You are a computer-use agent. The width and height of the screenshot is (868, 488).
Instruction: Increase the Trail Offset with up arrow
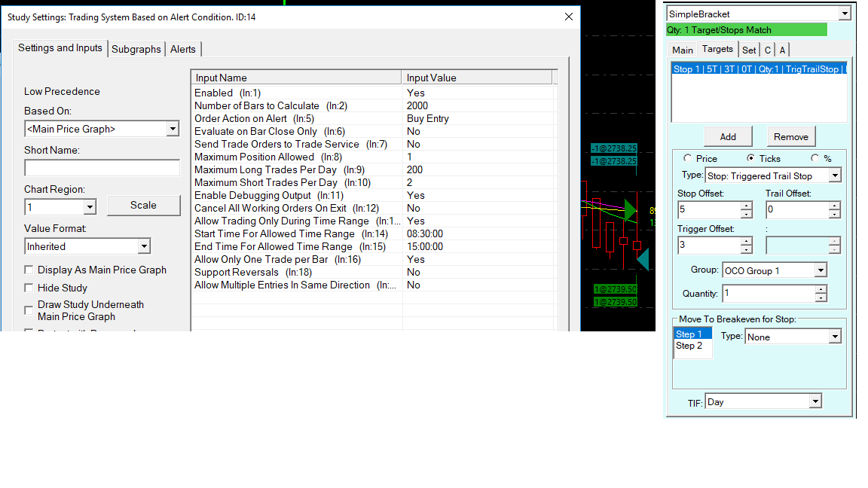(835, 206)
